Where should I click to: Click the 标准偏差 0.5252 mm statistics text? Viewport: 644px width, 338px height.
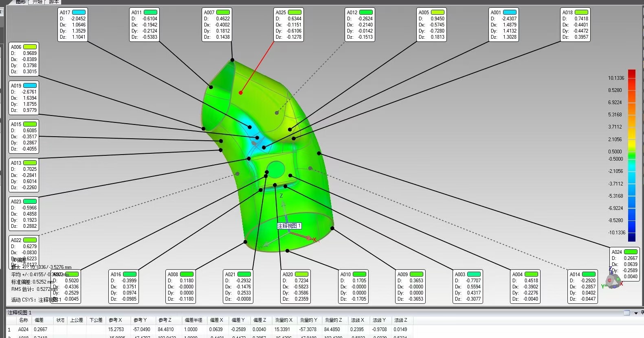(x=32, y=282)
